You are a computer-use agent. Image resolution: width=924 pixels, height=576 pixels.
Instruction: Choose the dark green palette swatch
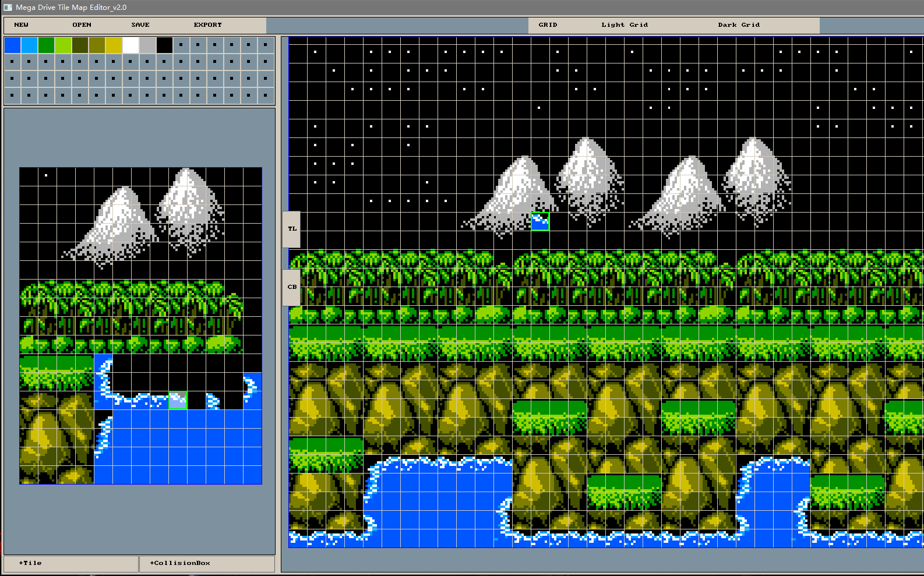tap(46, 45)
